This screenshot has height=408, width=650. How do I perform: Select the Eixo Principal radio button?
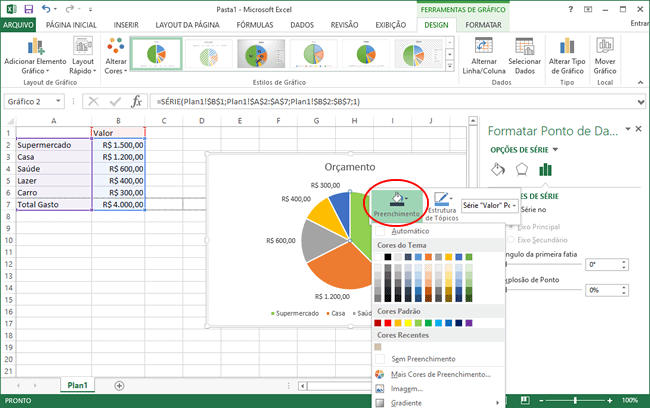pyautogui.click(x=513, y=226)
